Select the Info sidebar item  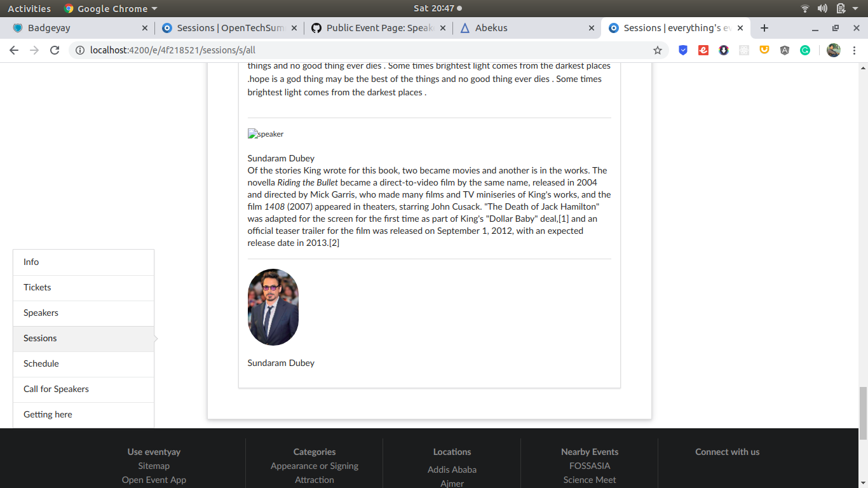pos(83,262)
